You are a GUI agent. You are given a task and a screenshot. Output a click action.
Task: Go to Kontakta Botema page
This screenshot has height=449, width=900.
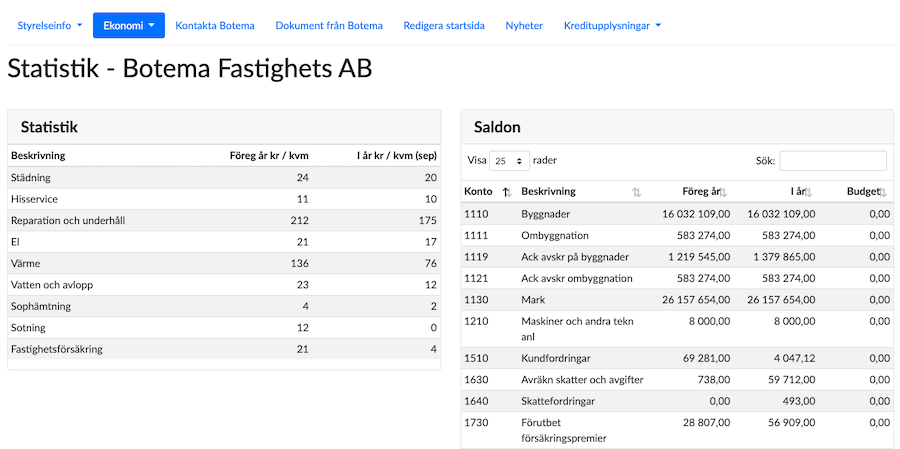pos(214,26)
